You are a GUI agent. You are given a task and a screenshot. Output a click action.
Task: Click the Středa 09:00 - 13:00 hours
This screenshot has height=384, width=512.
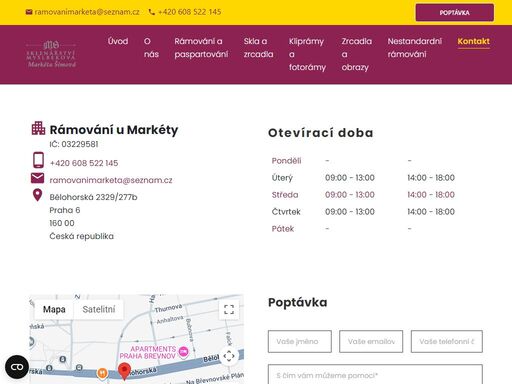tap(350, 195)
